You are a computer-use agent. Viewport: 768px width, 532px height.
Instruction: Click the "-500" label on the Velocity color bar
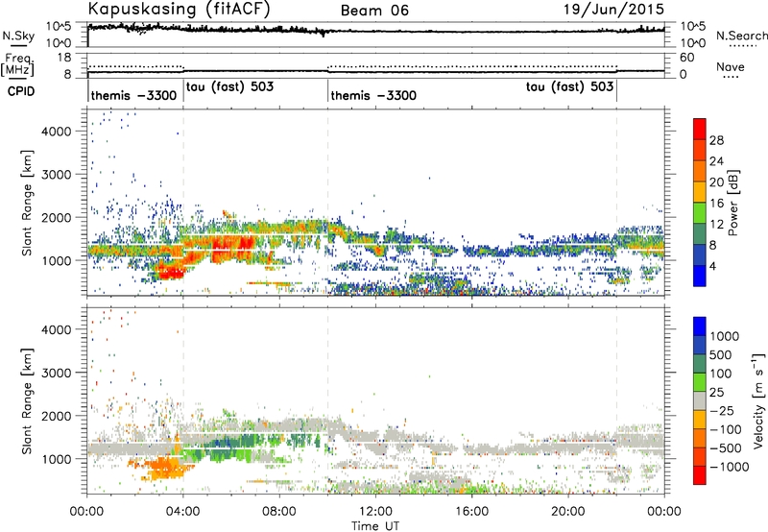(725, 448)
